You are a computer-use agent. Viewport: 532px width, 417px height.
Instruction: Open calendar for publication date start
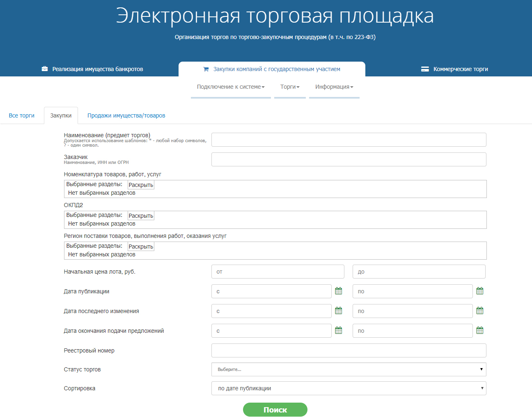[339, 291]
